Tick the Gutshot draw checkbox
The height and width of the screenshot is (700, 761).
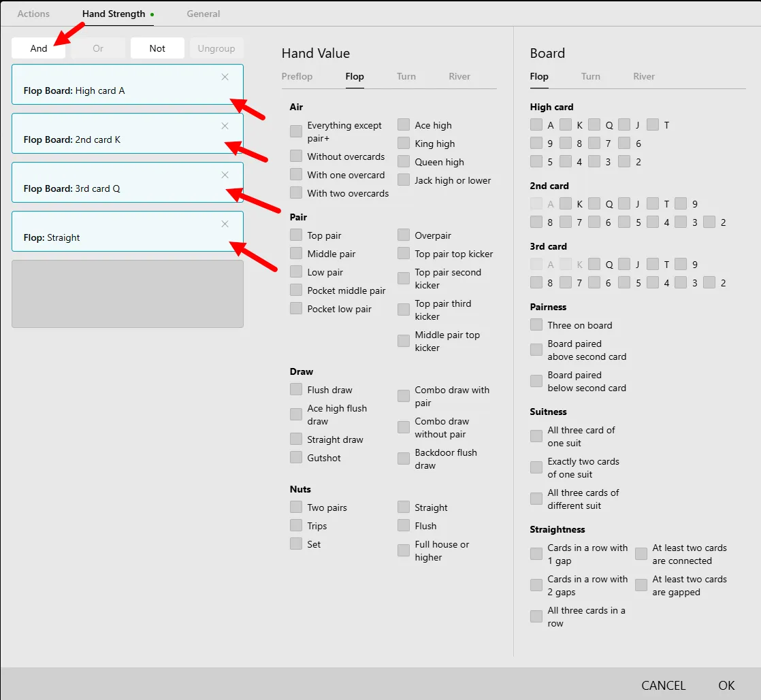click(296, 458)
